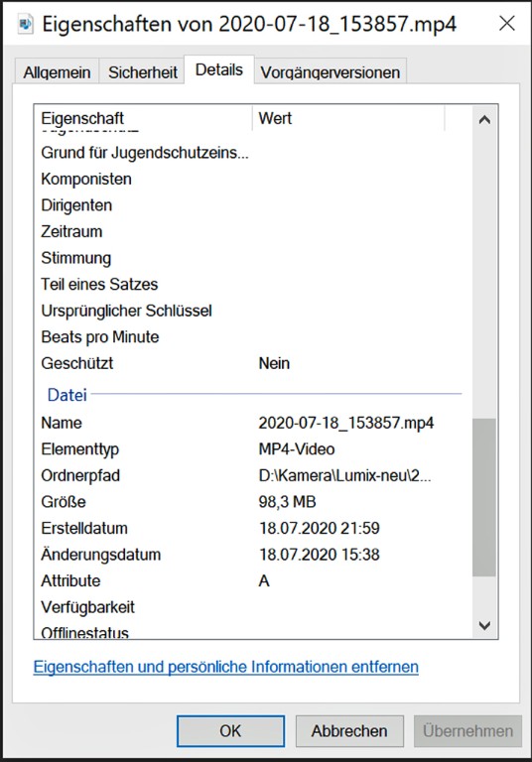Click the scrollbar down arrow

[484, 625]
